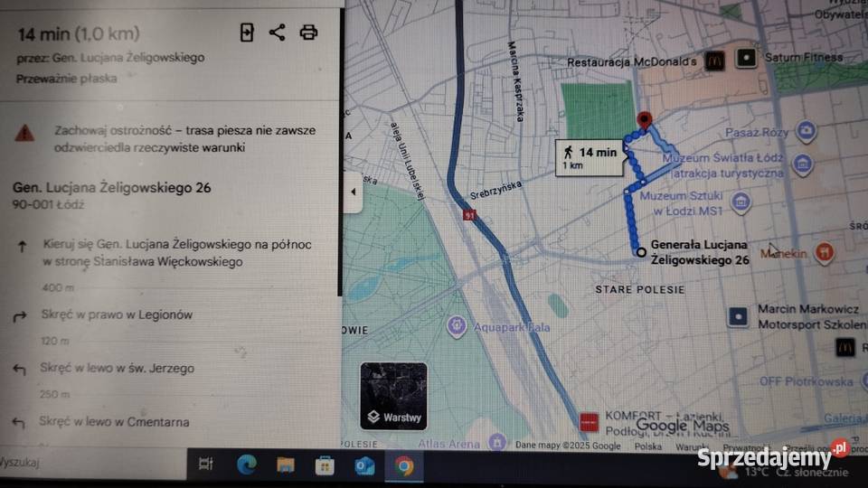Image resolution: width=868 pixels, height=488 pixels.
Task: Click the route start circle marker
Action: click(x=641, y=252)
